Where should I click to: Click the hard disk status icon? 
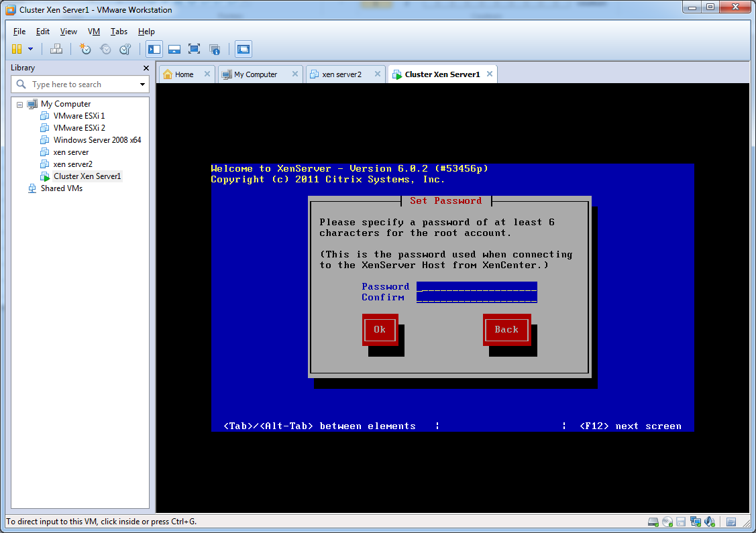pos(653,522)
